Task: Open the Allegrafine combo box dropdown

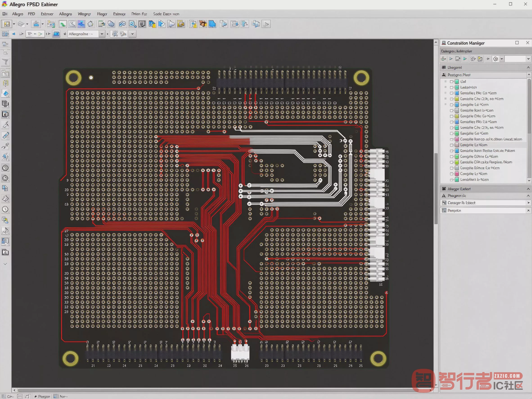Action: [102, 34]
